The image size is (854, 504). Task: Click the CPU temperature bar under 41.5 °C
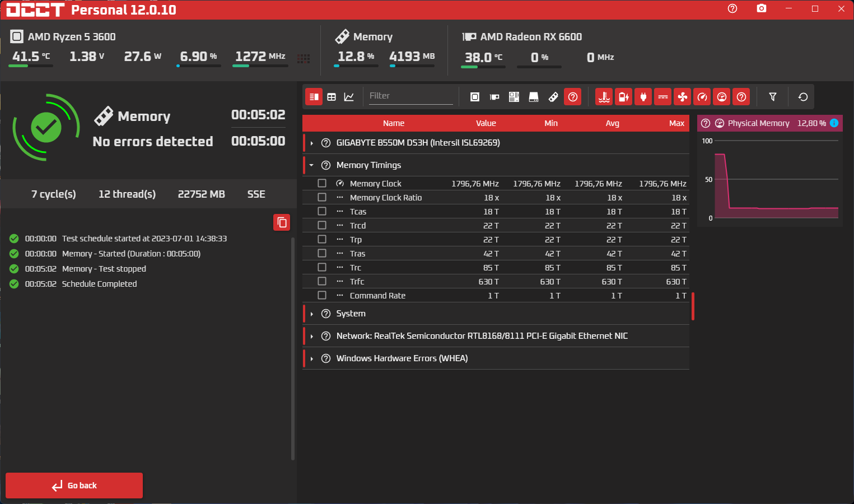tap(31, 66)
